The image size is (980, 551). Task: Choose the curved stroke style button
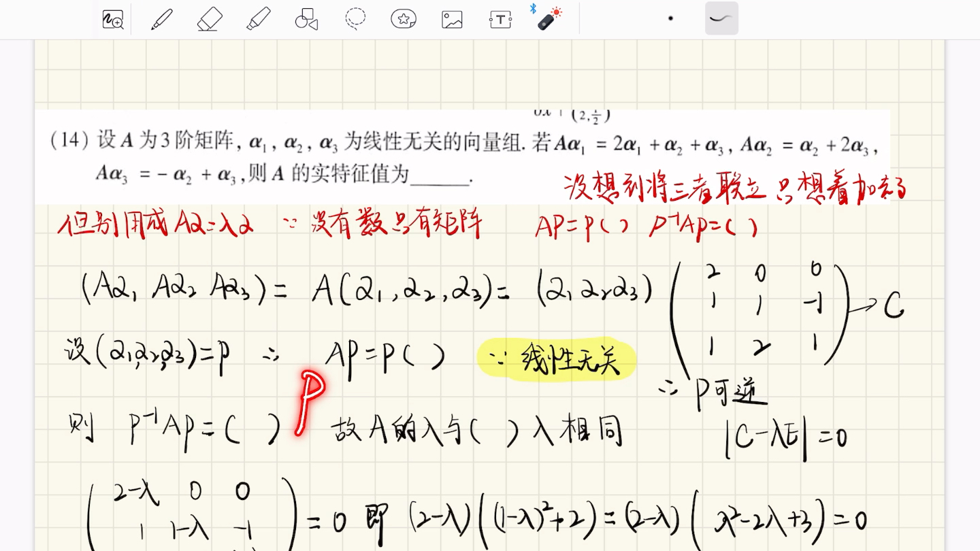(x=721, y=18)
